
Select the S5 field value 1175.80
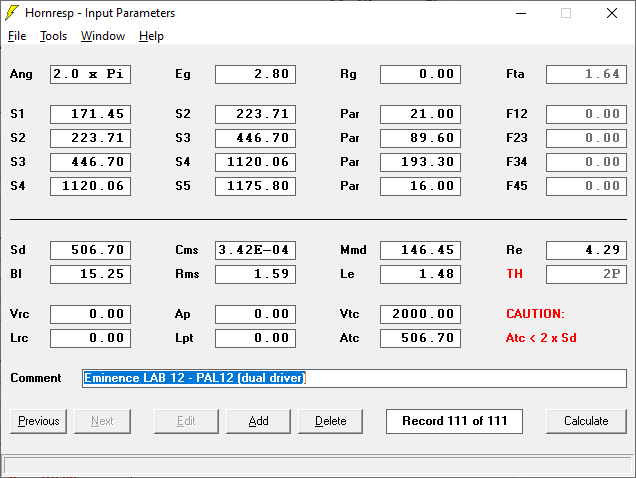click(256, 186)
